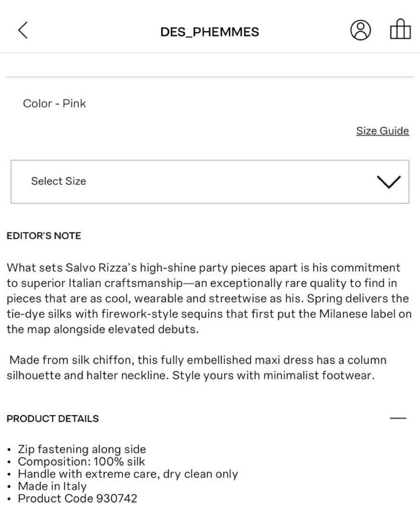Click the paragraph starting 'Made from silk chiffon'
The image size is (420, 524).
(197, 367)
